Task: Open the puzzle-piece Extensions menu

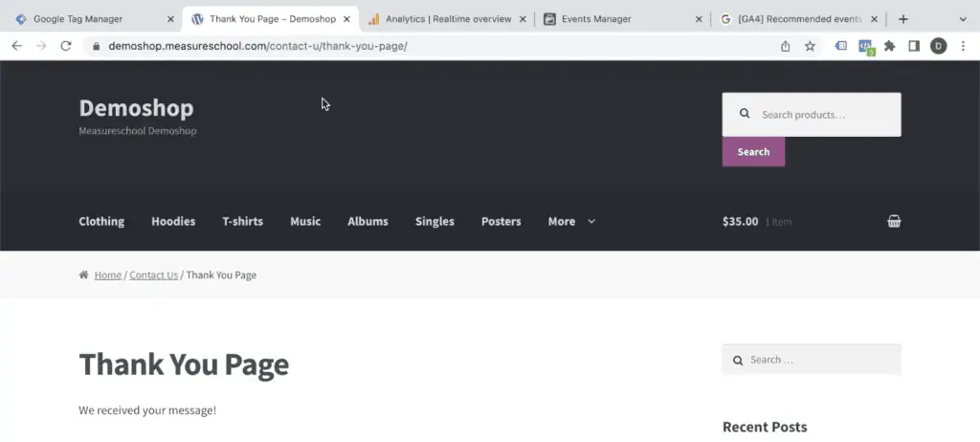Action: pyautogui.click(x=889, y=46)
